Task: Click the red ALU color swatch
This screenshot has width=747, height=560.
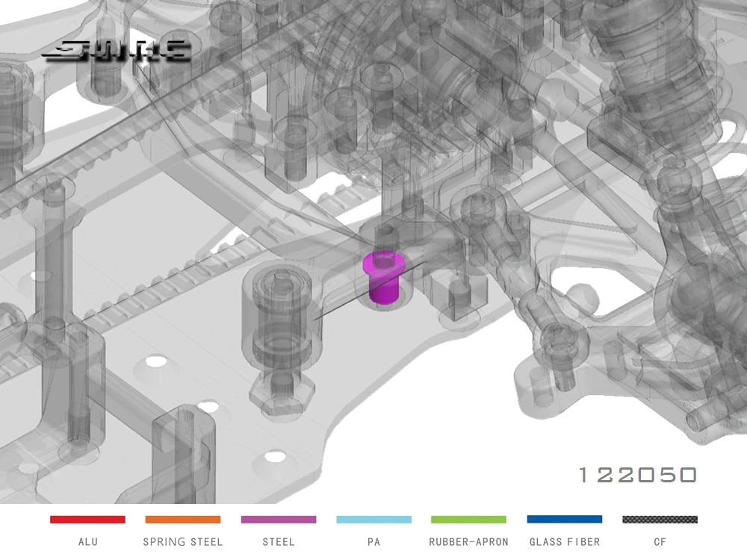Action: click(87, 520)
